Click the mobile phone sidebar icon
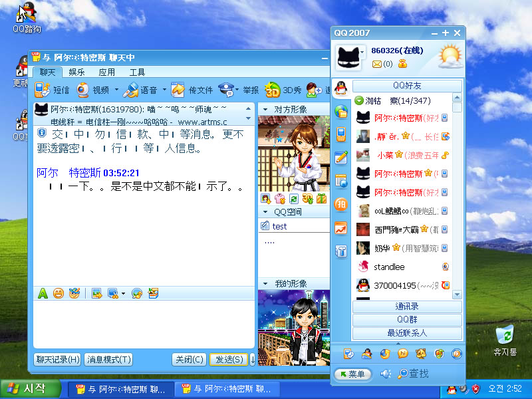The width and height of the screenshot is (532, 399). pos(341,134)
